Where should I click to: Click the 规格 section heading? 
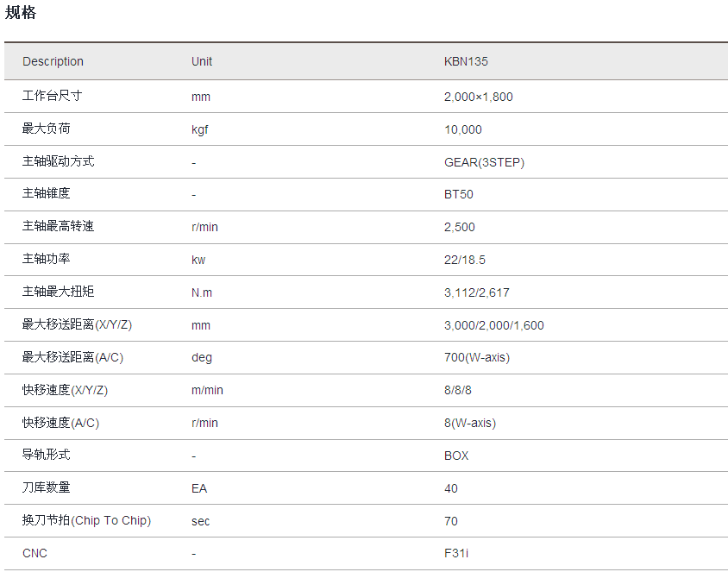click(21, 13)
